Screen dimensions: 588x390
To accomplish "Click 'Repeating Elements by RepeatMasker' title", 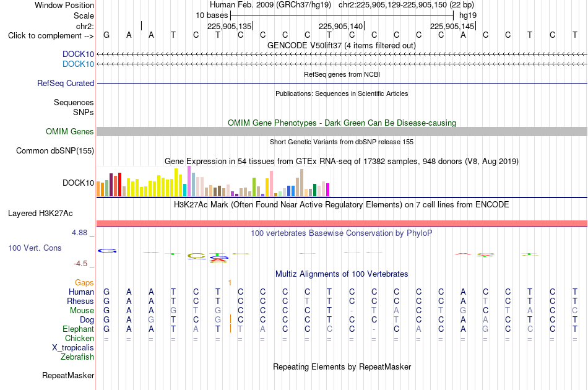I will [342, 366].
